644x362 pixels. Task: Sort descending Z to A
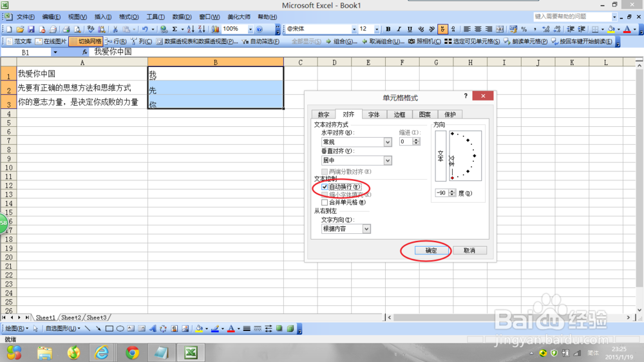click(202, 29)
